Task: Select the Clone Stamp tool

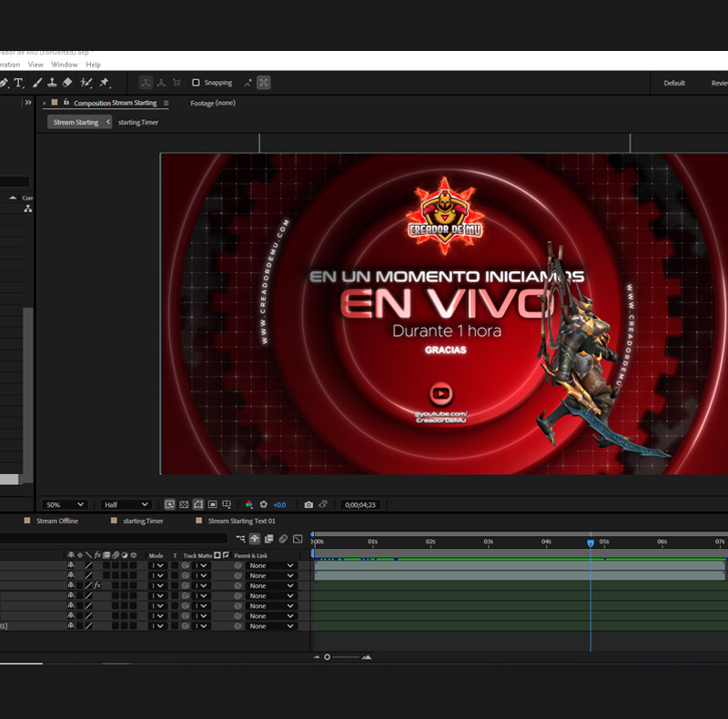Action: (52, 83)
